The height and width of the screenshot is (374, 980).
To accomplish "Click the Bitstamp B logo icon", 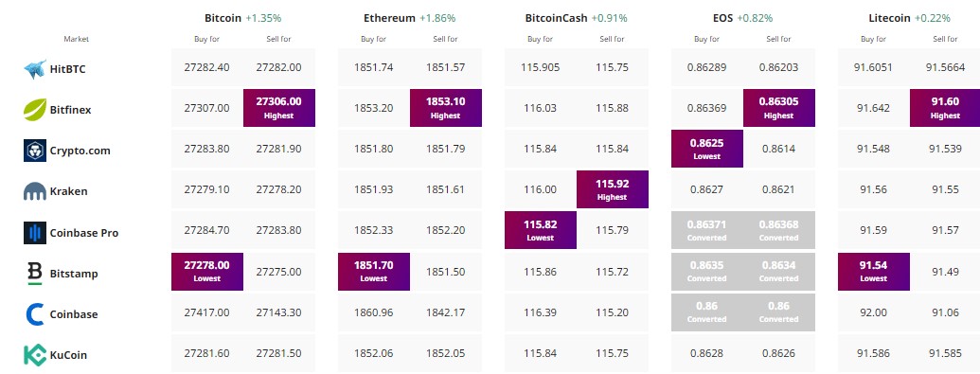I will (35, 274).
